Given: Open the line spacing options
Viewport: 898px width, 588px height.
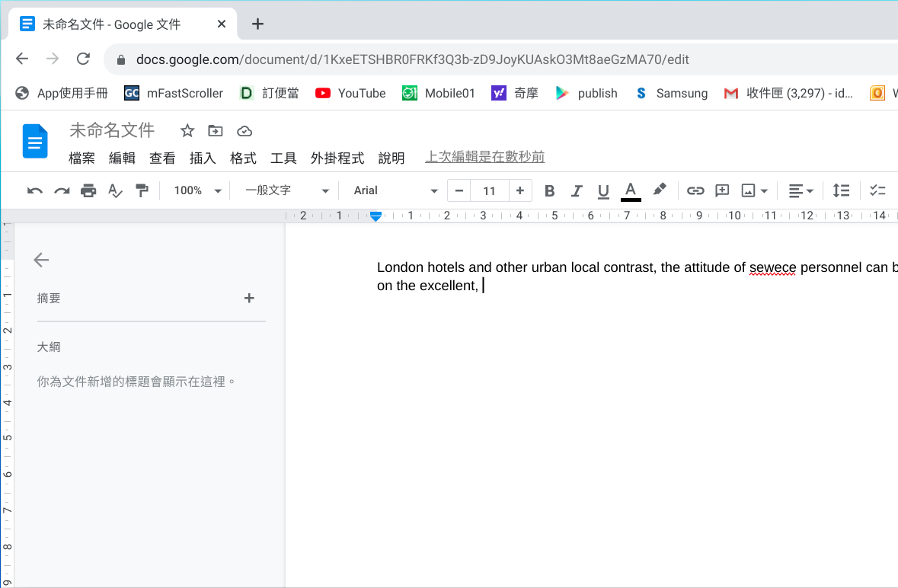Looking at the screenshot, I should 841,190.
